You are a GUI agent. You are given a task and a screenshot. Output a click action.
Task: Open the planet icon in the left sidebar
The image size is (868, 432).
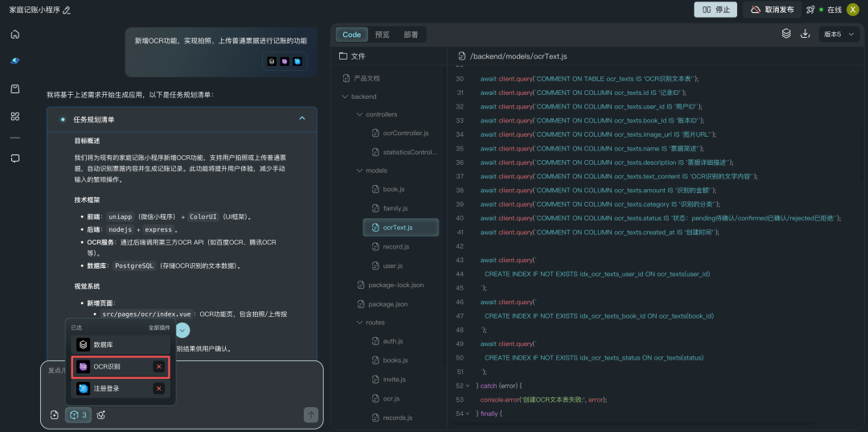[15, 61]
